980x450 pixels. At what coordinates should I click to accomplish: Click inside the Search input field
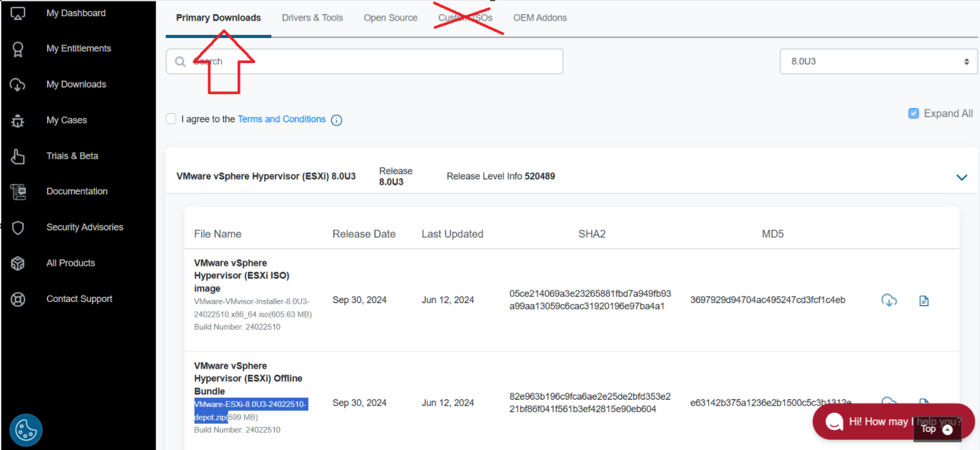365,62
